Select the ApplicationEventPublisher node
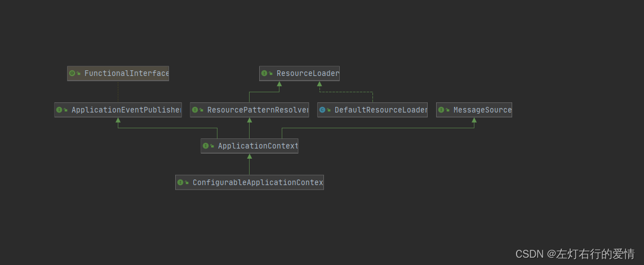This screenshot has width=644, height=265. [118, 110]
